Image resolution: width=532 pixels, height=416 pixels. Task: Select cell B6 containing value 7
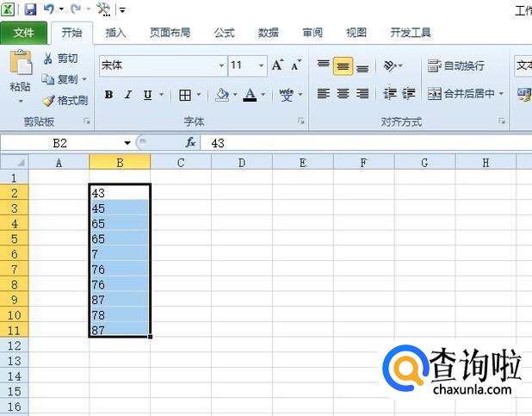120,255
